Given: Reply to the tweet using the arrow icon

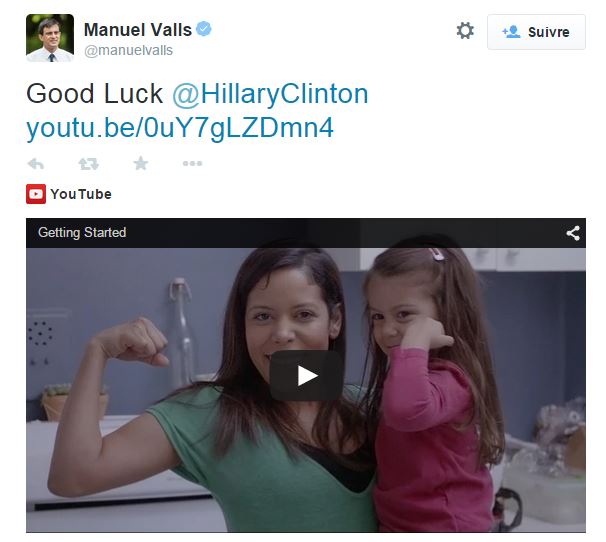Looking at the screenshot, I should pos(36,164).
